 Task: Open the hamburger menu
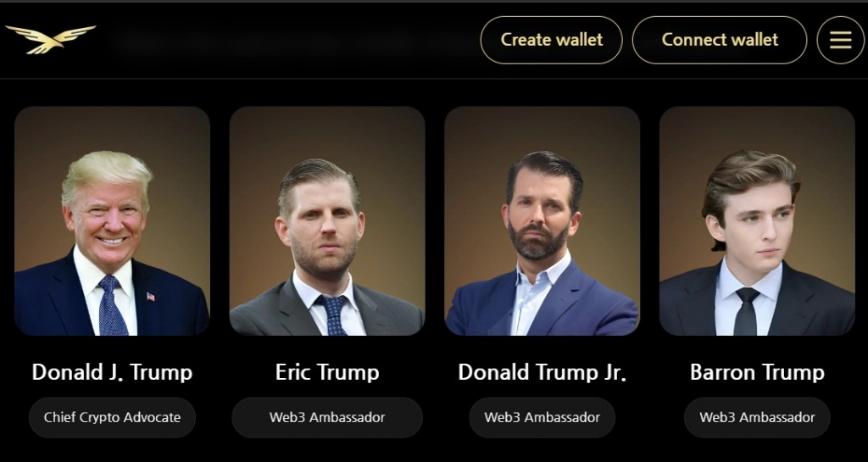(840, 40)
